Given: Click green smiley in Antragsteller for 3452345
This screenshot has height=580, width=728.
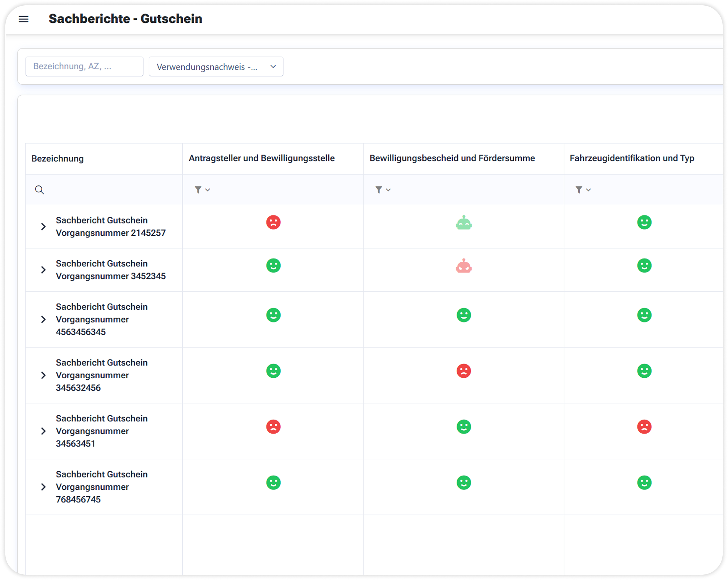Looking at the screenshot, I should point(273,266).
